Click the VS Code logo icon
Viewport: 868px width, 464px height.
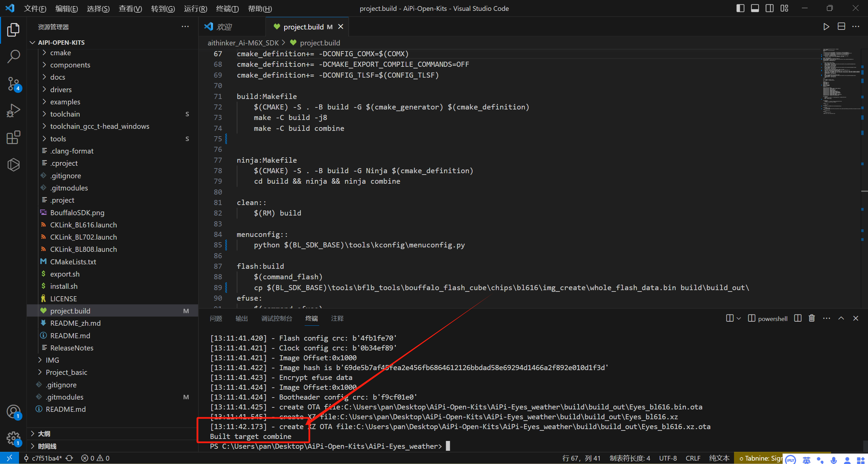[x=10, y=8]
